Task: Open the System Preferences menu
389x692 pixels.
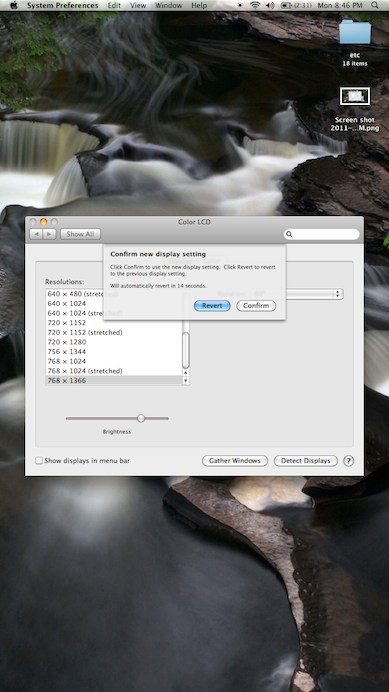Action: (63, 5)
